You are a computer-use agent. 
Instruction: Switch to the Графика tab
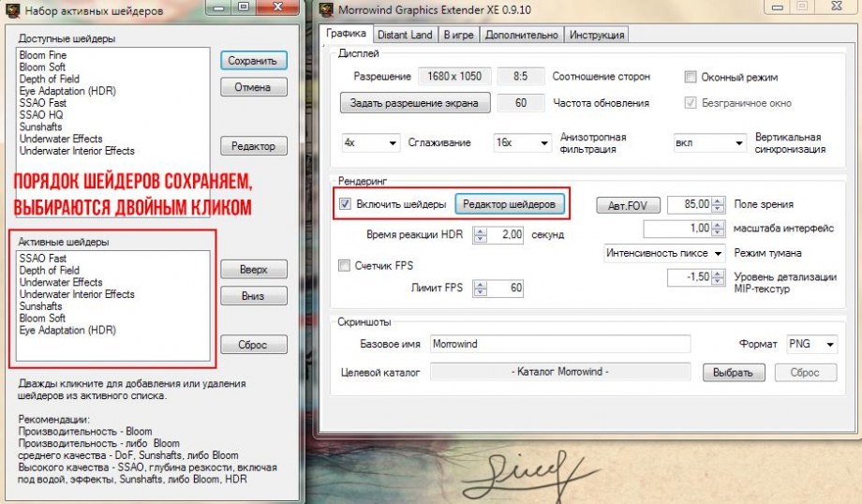pyautogui.click(x=346, y=34)
